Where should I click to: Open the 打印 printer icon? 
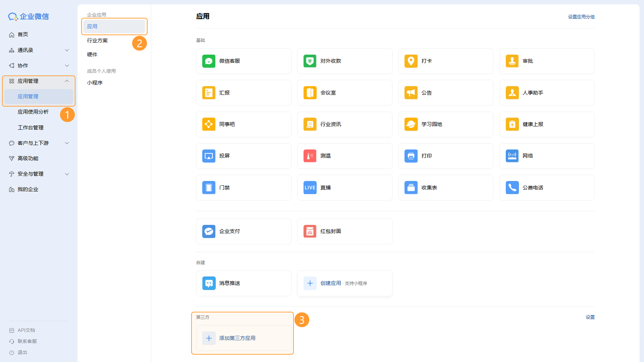coord(411,156)
